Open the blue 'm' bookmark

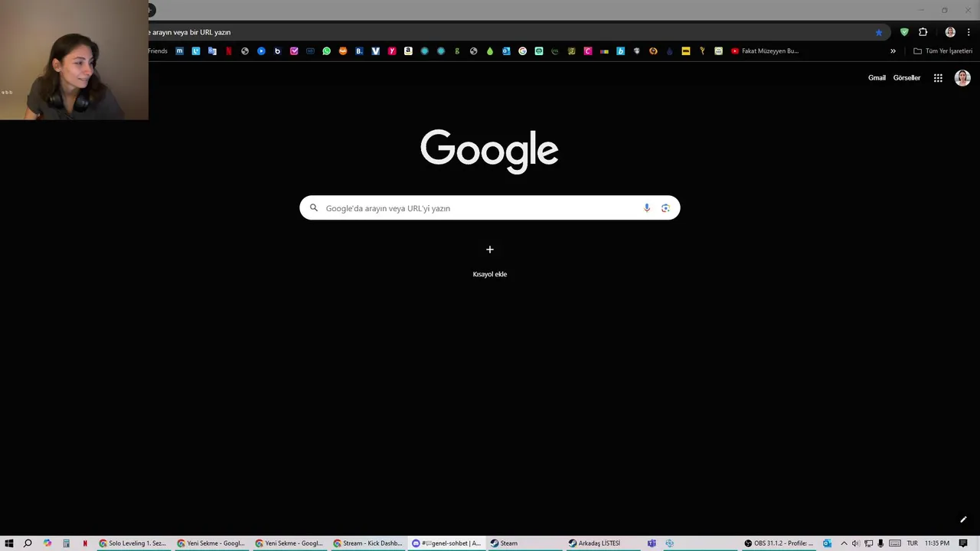pyautogui.click(x=179, y=51)
